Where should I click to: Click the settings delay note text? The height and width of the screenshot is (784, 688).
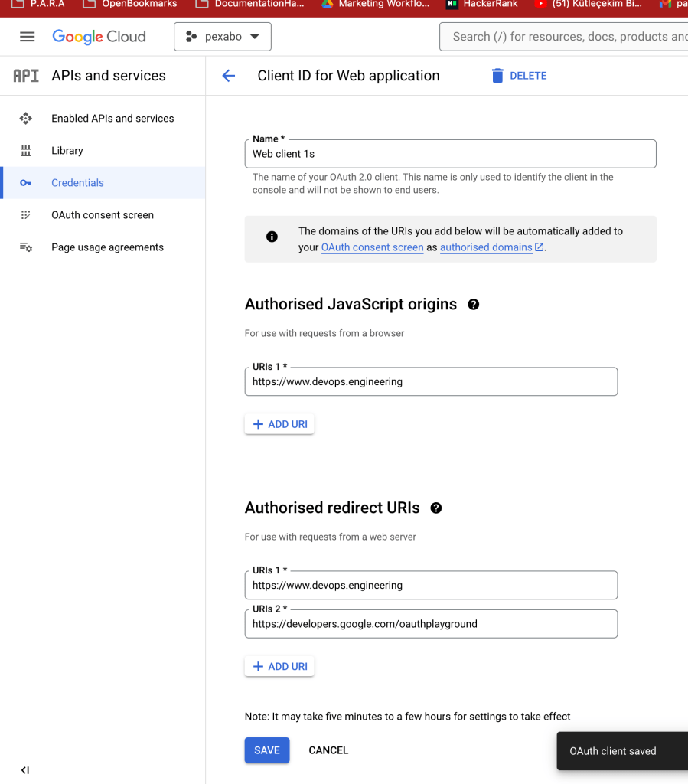pos(407,717)
